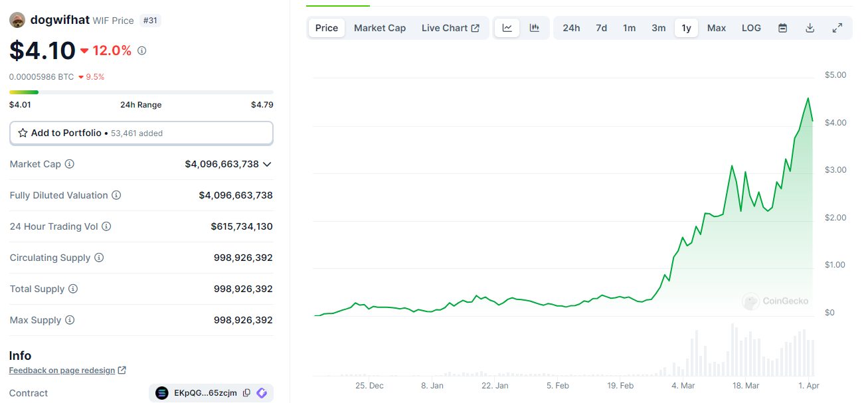Set chart range to 1m
This screenshot has width=868, height=403.
coord(629,28)
